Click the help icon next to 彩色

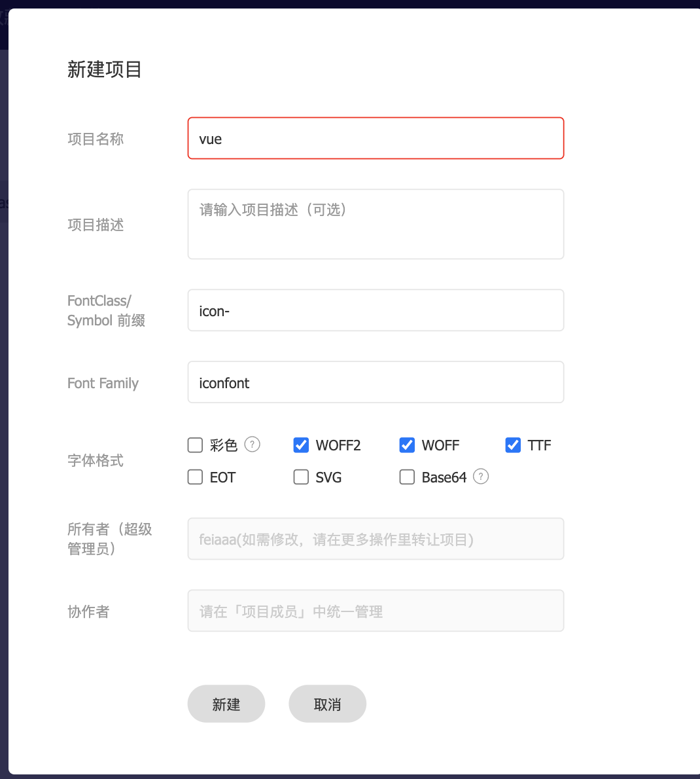253,444
